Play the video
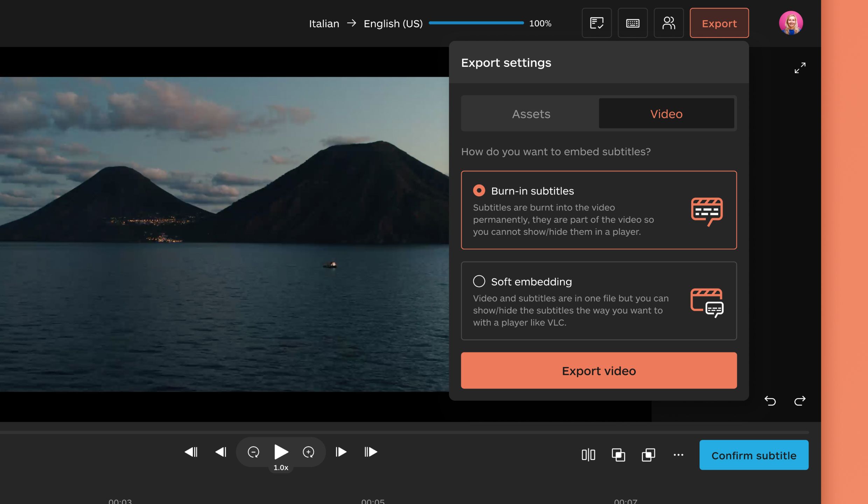The width and height of the screenshot is (868, 504). [281, 452]
